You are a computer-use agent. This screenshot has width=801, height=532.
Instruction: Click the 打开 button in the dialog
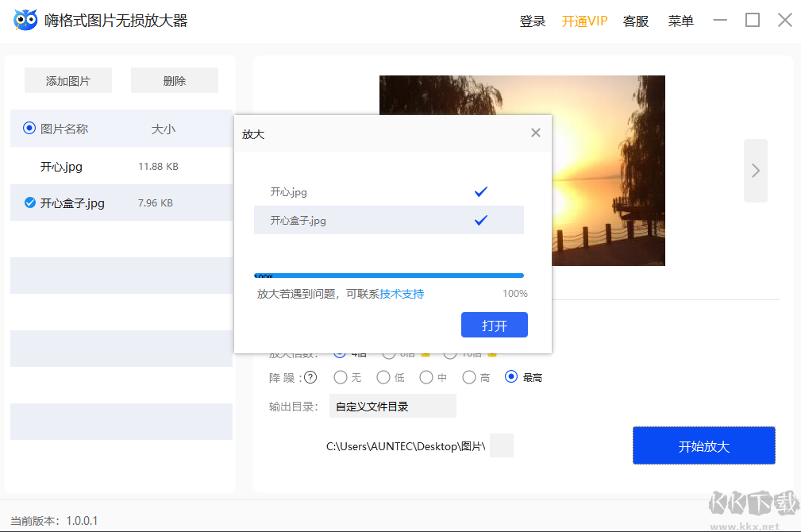pos(494,325)
